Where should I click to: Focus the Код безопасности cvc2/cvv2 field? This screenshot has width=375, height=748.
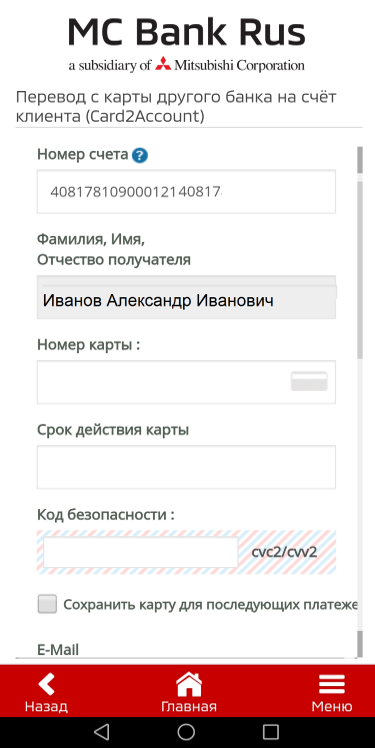coord(141,552)
